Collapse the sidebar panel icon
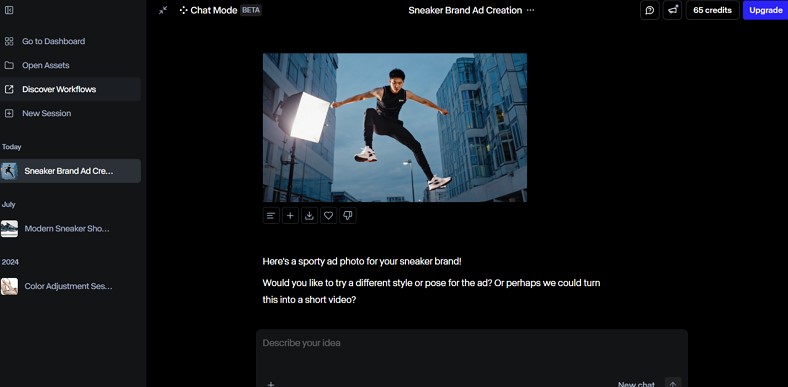The height and width of the screenshot is (387, 788). point(9,10)
